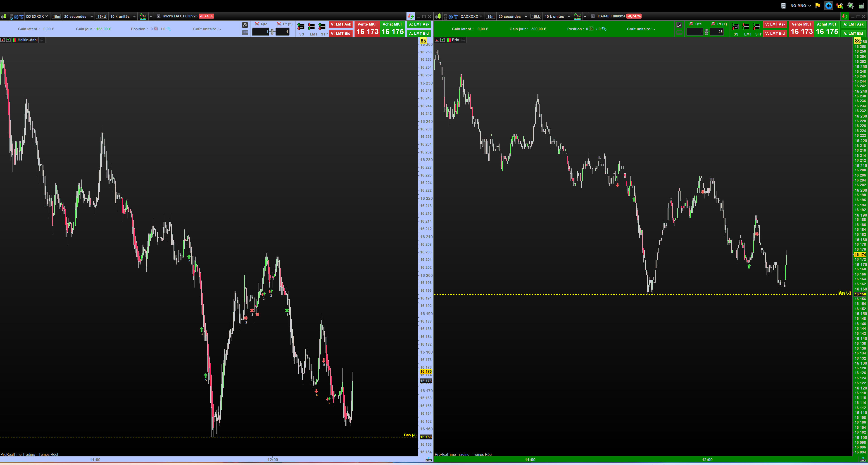
Task: Toggle Qté stop visibility in left panel
Action: 257,24
